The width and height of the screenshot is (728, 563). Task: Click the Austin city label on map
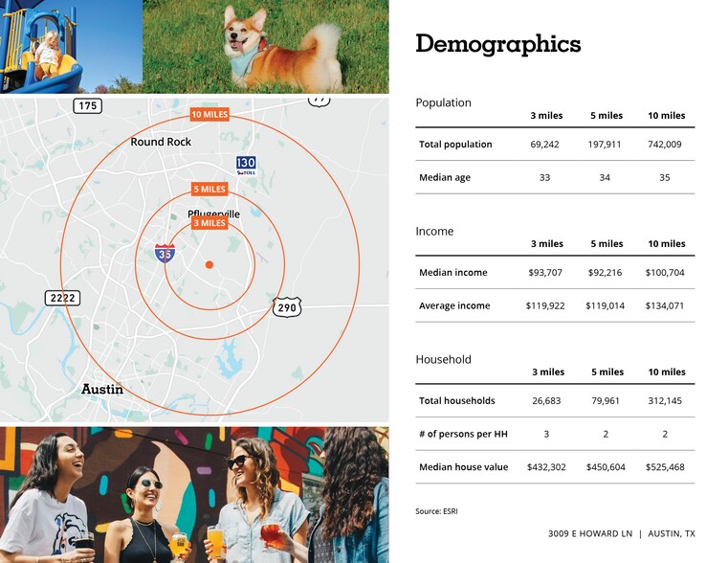pyautogui.click(x=102, y=390)
